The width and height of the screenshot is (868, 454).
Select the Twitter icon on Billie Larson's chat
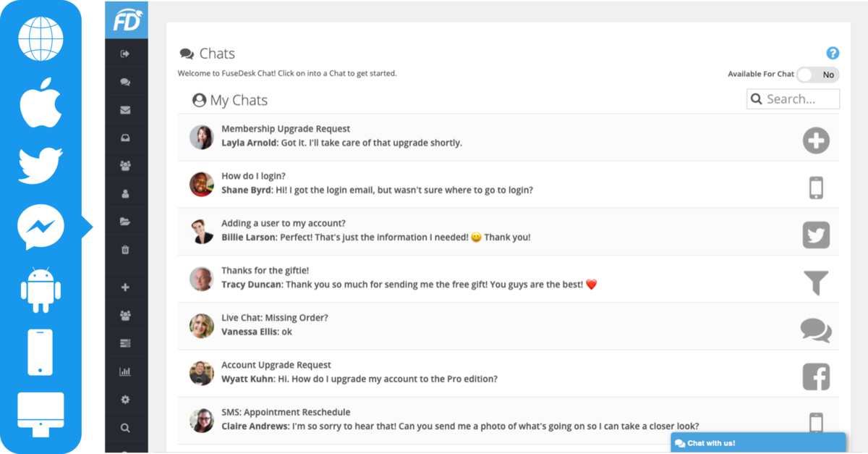tap(817, 235)
